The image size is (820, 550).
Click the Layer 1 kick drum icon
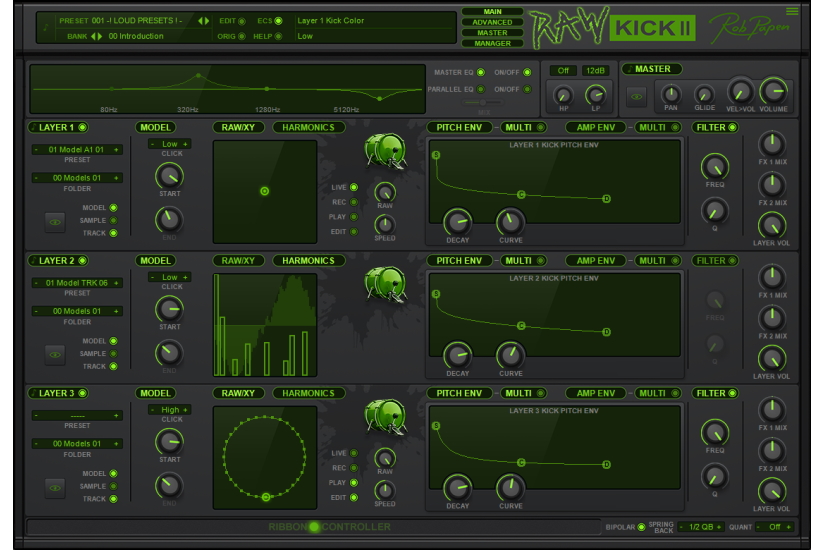pyautogui.click(x=385, y=151)
